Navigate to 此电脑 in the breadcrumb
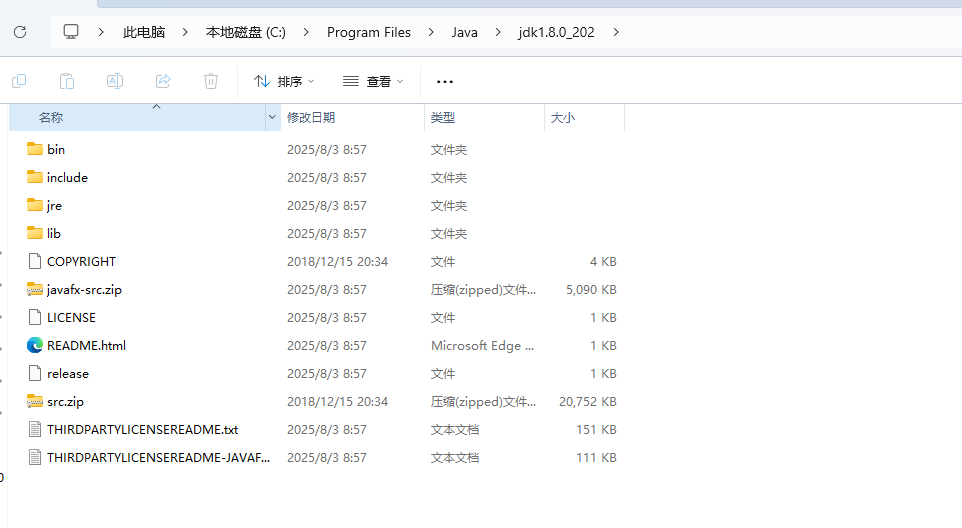The width and height of the screenshot is (962, 528). pyautogui.click(x=144, y=33)
